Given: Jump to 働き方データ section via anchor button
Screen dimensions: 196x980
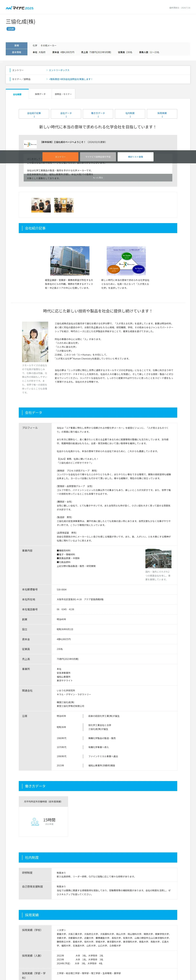Looking at the screenshot, I should point(98,114).
